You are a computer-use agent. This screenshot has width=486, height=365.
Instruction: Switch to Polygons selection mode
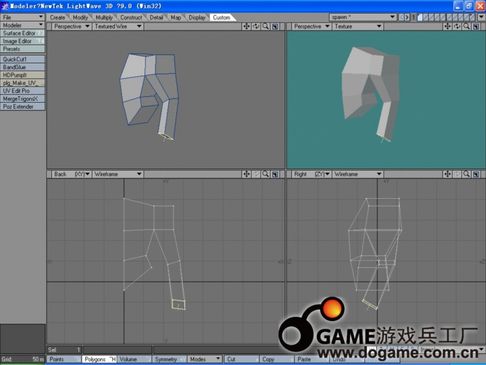point(99,359)
